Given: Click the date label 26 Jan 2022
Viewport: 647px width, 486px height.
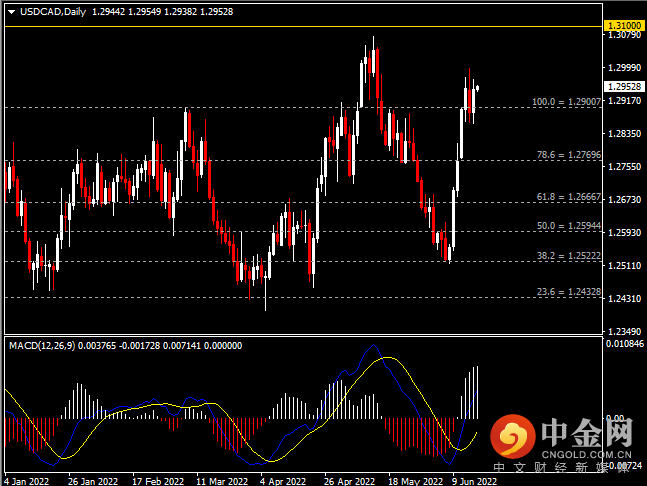Looking at the screenshot, I should (x=93, y=481).
